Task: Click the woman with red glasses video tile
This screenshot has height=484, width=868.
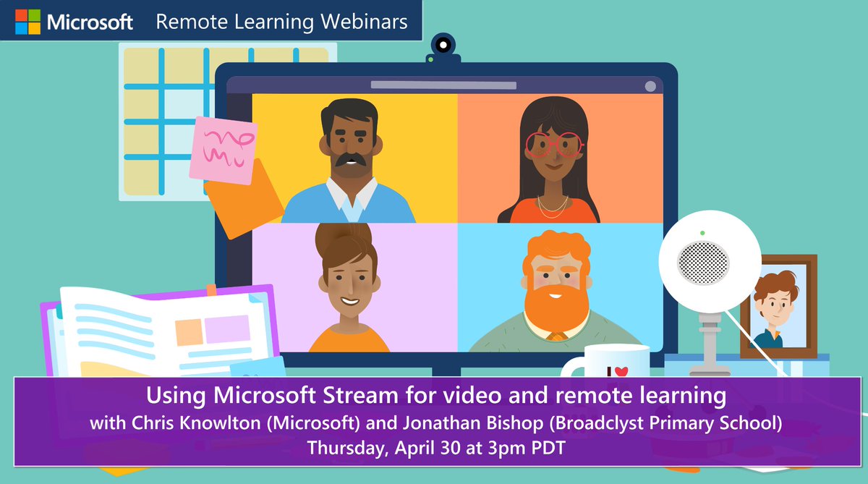Action: [560, 158]
